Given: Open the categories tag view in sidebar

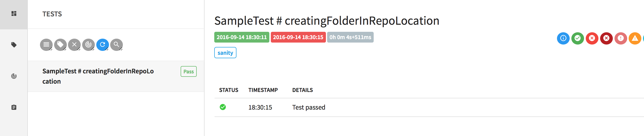Looking at the screenshot, I should (14, 45).
